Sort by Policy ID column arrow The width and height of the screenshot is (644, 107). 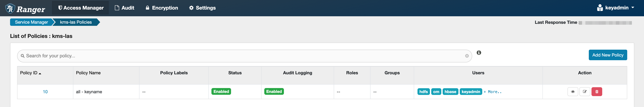point(40,73)
